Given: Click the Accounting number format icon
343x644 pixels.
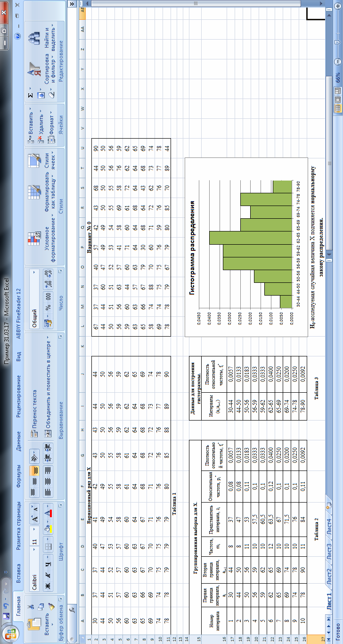Looking at the screenshot, I should 48,323.
